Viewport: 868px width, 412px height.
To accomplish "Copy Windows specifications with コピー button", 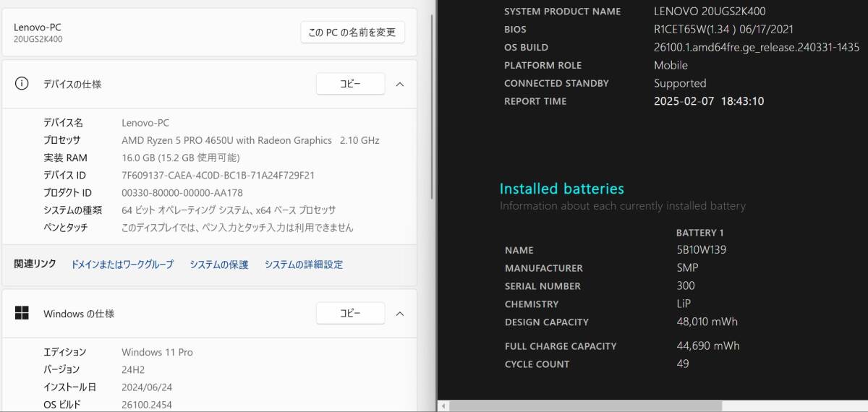I will tap(350, 314).
